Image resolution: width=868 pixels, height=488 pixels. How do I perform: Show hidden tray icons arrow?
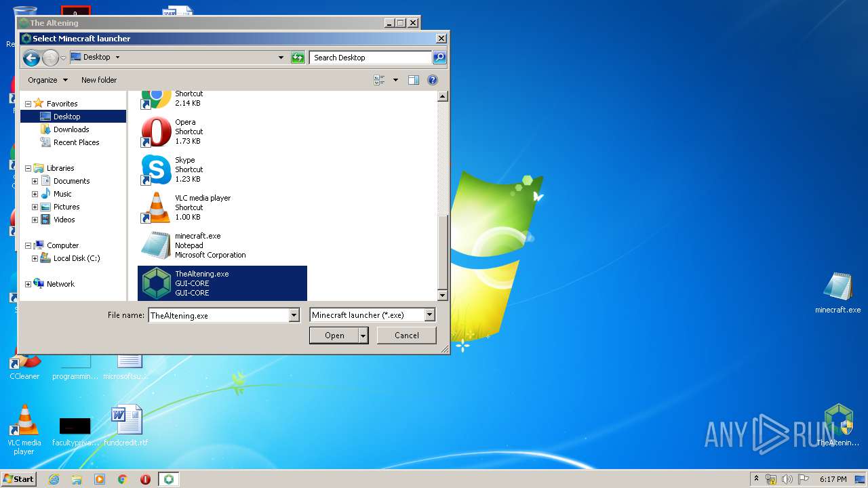756,479
